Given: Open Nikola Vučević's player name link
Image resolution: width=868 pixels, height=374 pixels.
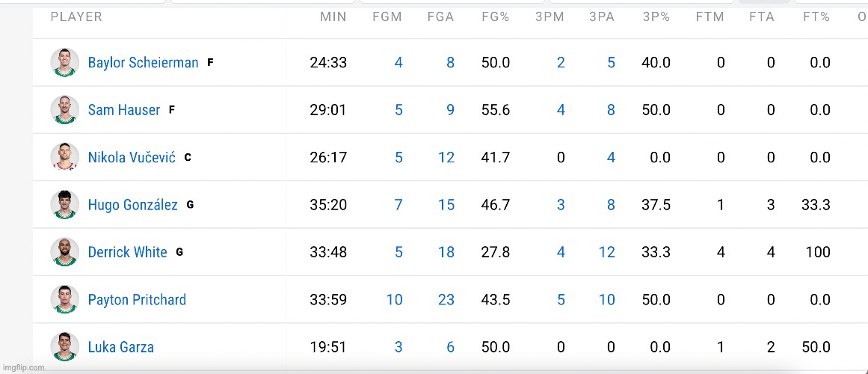Looking at the screenshot, I should 132,157.
